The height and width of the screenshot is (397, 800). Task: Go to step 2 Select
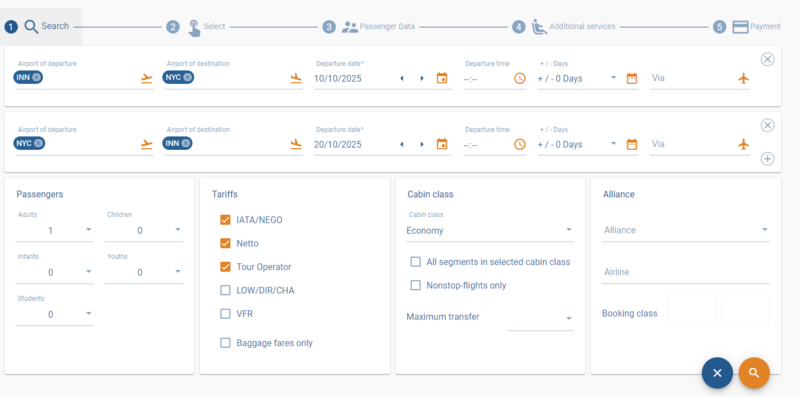[196, 27]
